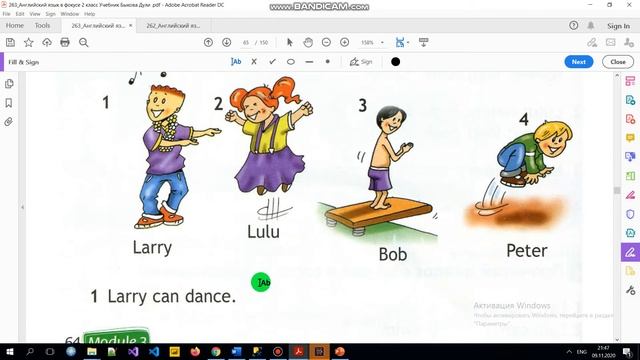Open the page thumbnails panel
Image resolution: width=640 pixels, height=360 pixels.
(x=9, y=84)
